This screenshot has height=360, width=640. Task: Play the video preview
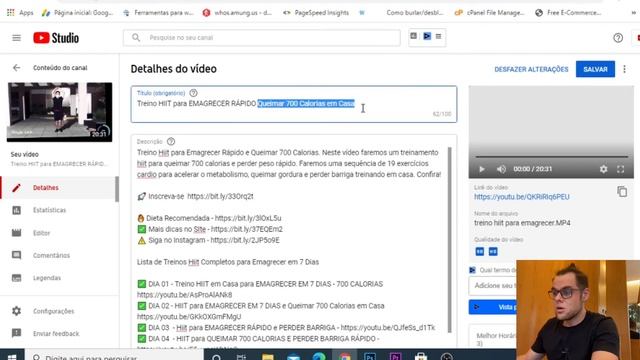tap(482, 169)
